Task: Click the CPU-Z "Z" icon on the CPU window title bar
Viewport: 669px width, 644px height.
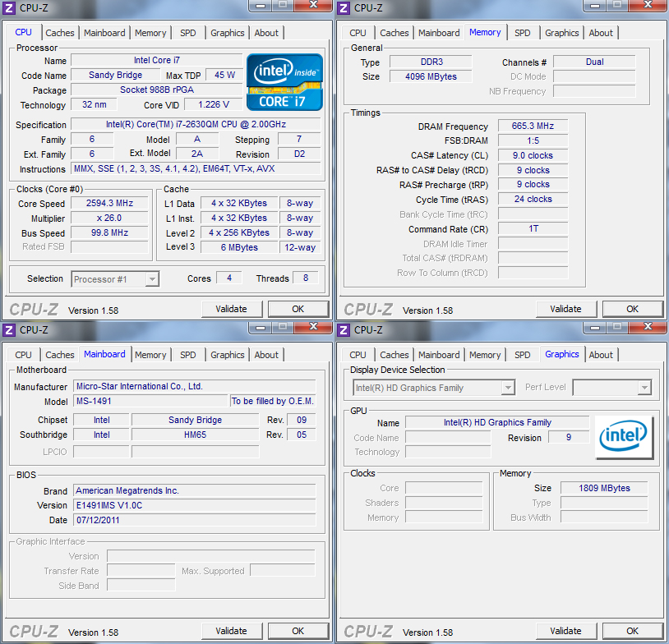Action: point(9,7)
